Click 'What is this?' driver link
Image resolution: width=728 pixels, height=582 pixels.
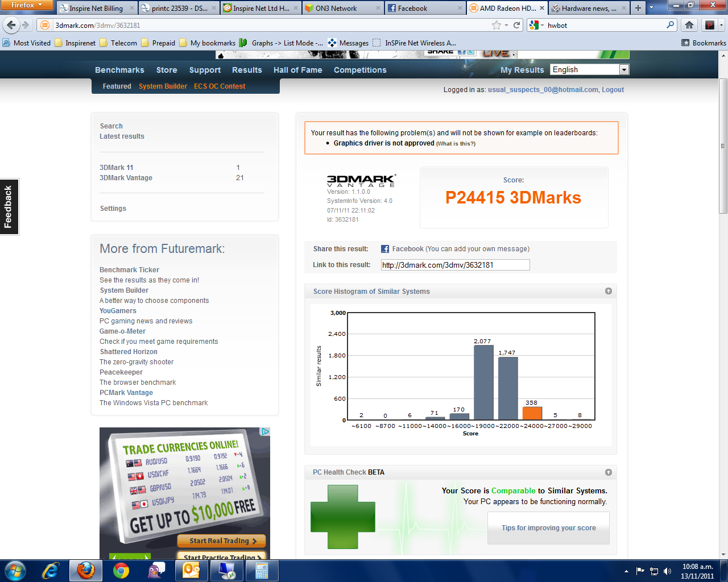tap(456, 144)
